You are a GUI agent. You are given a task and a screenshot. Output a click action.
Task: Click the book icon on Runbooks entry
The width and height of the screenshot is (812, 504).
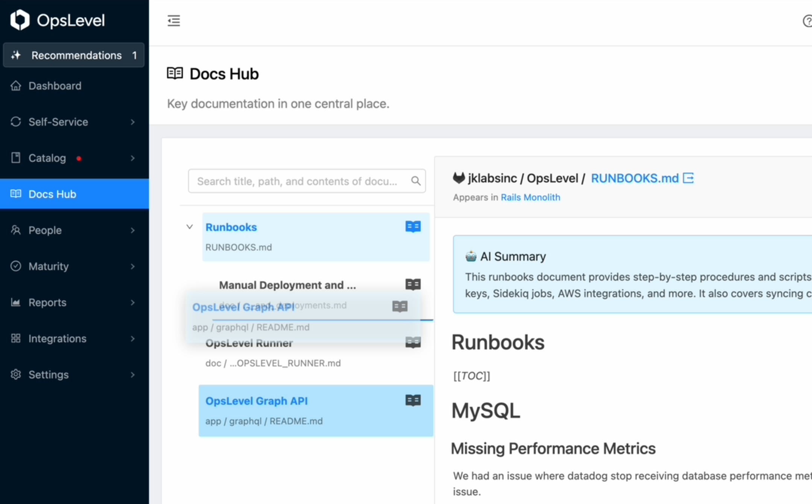pyautogui.click(x=413, y=226)
